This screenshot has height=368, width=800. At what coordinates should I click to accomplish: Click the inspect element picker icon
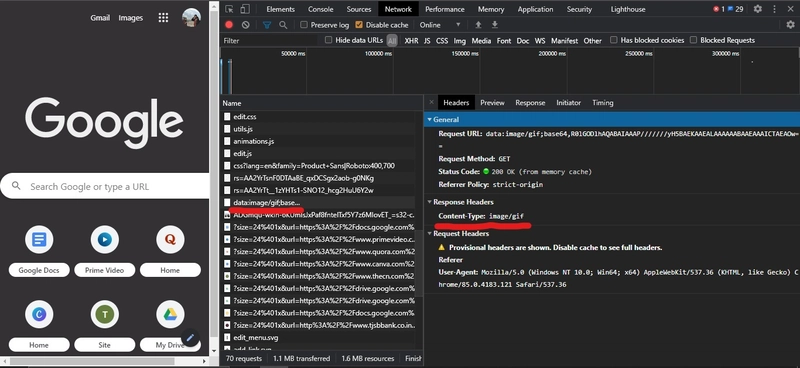229,9
